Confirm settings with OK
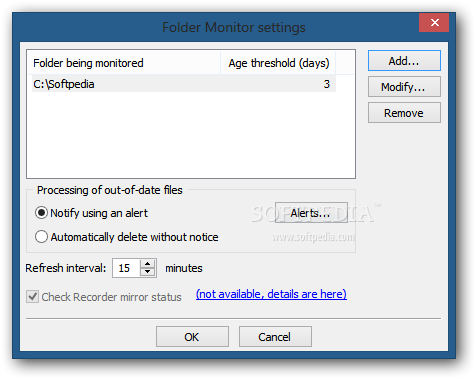The image size is (476, 379). 192,337
